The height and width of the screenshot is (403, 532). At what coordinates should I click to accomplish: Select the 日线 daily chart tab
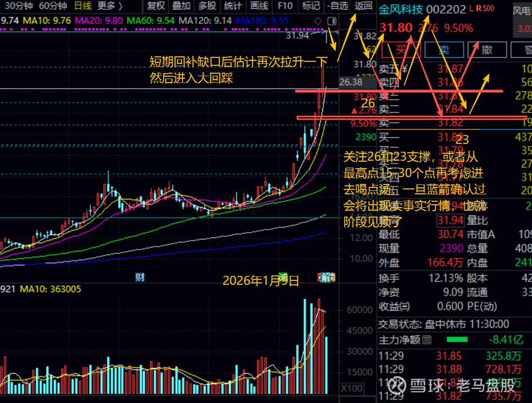[83, 6]
